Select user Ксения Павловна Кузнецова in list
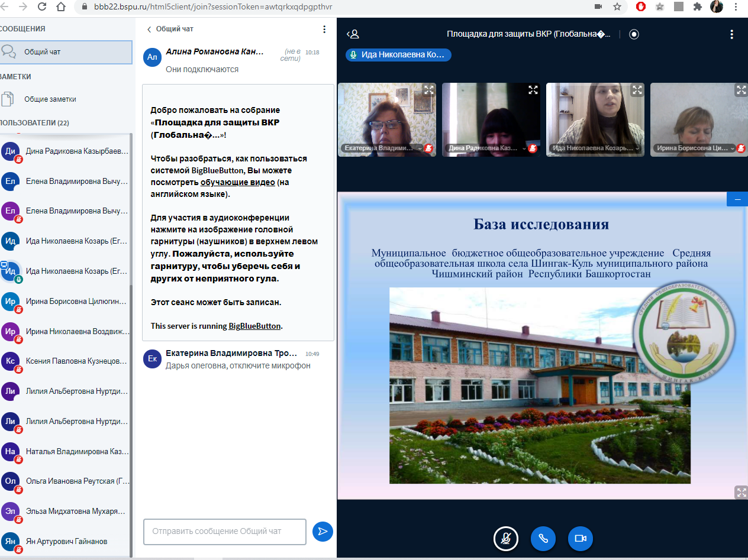Image resolution: width=748 pixels, height=560 pixels. (76, 361)
